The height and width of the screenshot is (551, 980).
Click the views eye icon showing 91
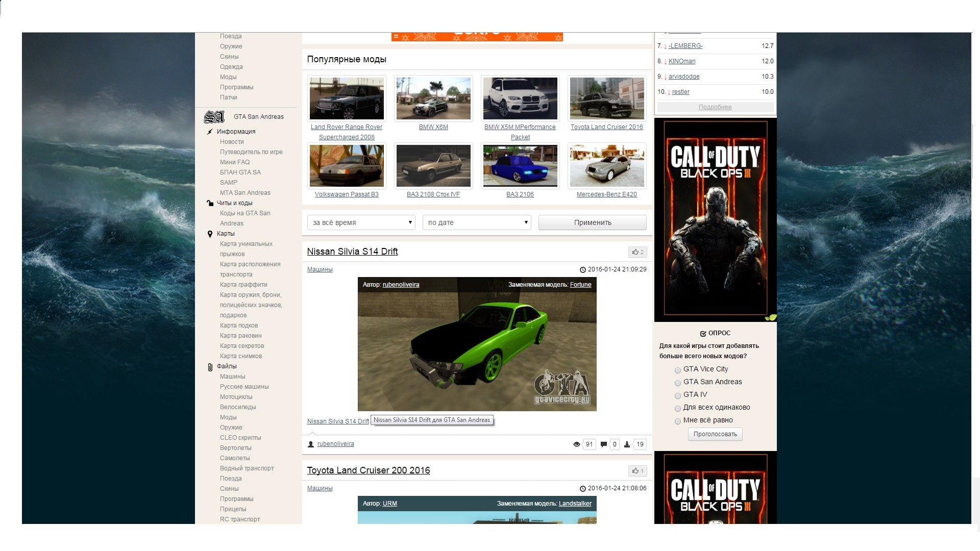tap(577, 444)
